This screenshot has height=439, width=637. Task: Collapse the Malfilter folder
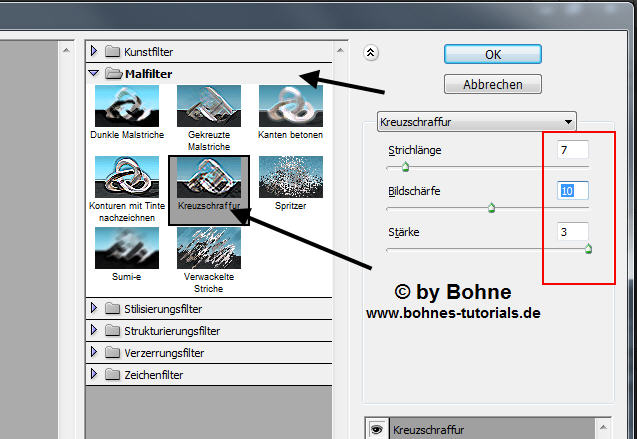[x=95, y=73]
